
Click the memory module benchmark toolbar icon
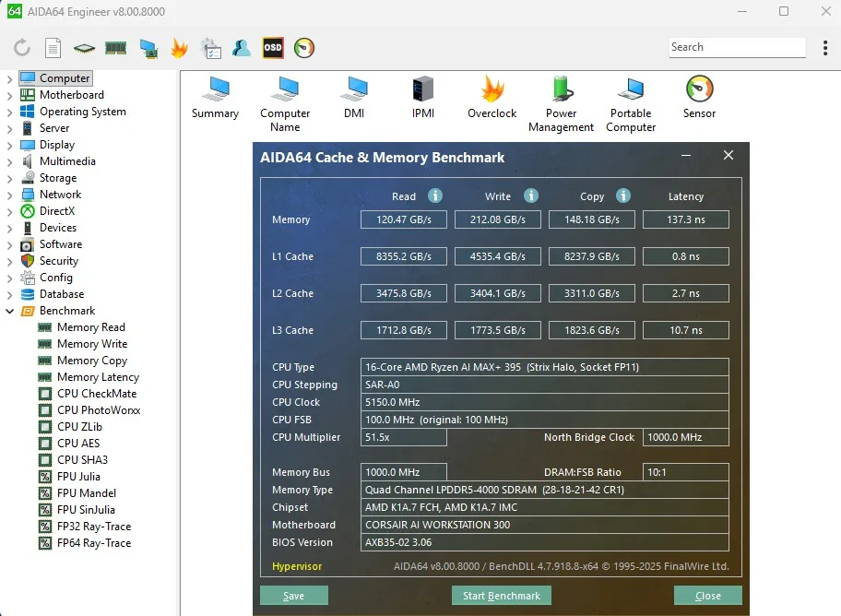point(115,48)
